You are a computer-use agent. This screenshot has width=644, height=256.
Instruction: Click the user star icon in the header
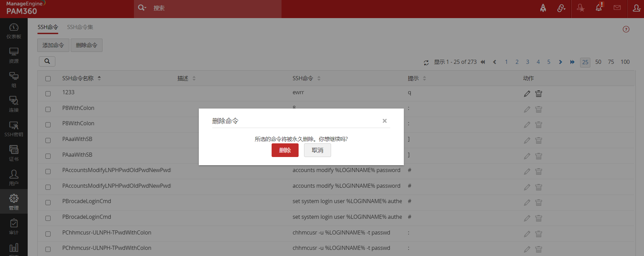(580, 8)
